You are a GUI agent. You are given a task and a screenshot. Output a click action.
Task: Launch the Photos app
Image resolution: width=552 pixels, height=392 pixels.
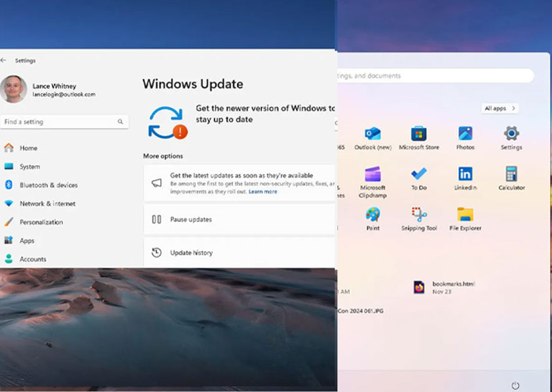(x=465, y=135)
